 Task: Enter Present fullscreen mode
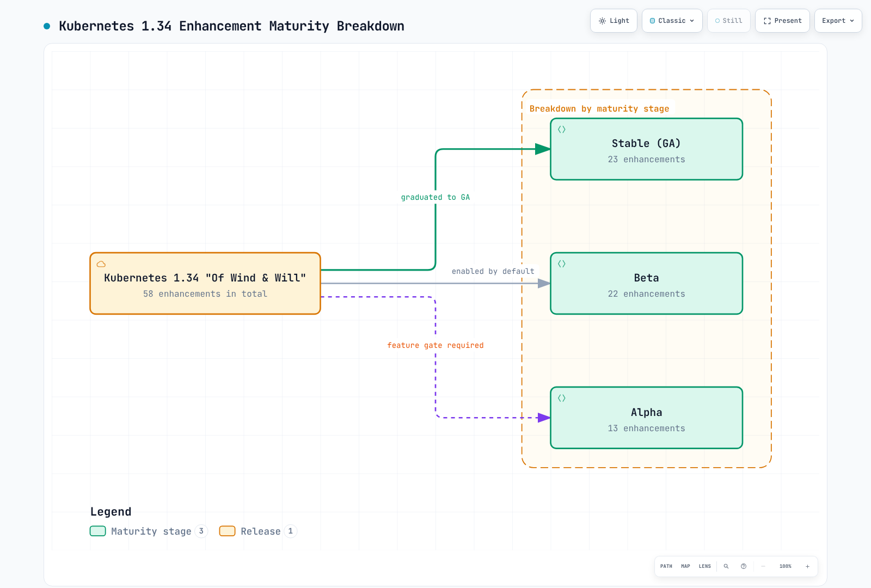(x=782, y=21)
